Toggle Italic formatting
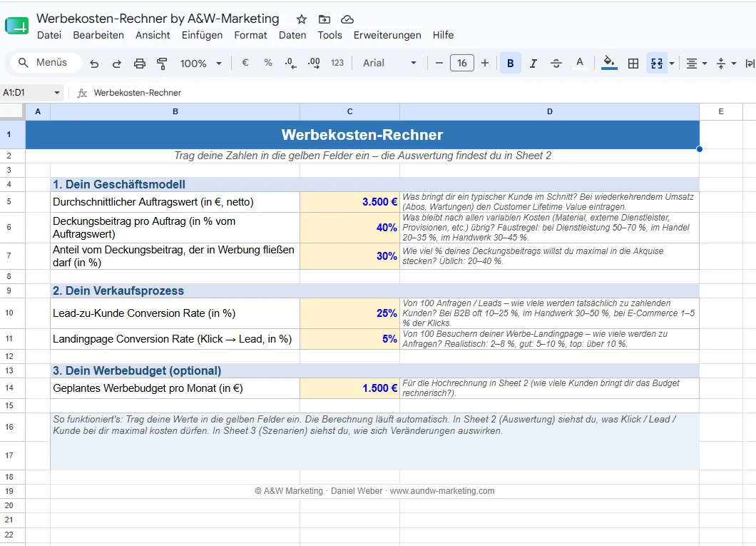 point(533,64)
